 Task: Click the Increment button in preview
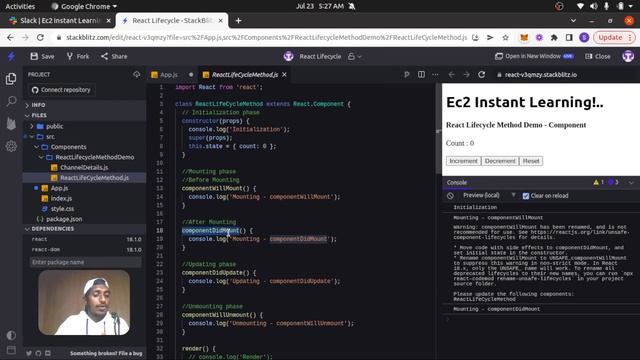463,161
